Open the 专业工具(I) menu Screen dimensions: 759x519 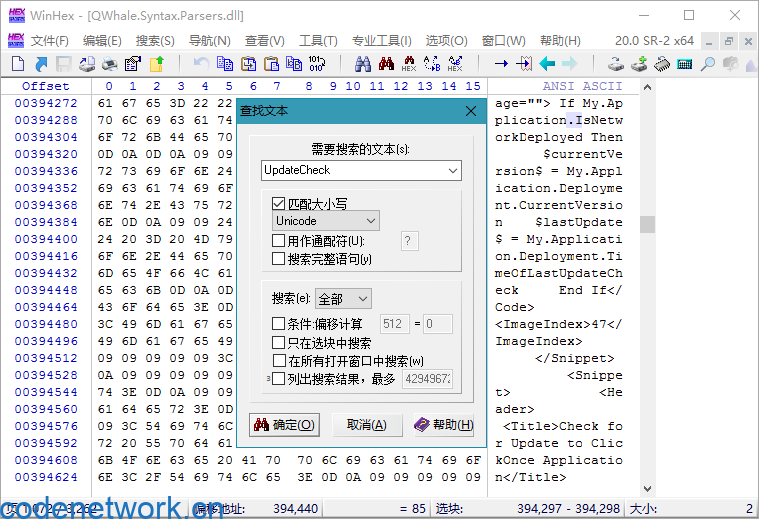382,41
